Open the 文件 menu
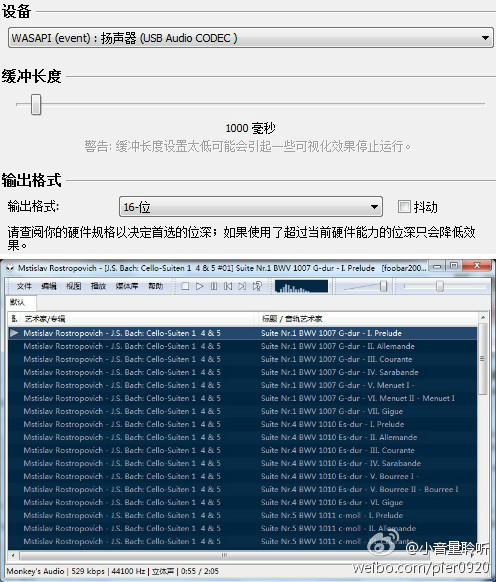The width and height of the screenshot is (496, 582). tap(24, 286)
